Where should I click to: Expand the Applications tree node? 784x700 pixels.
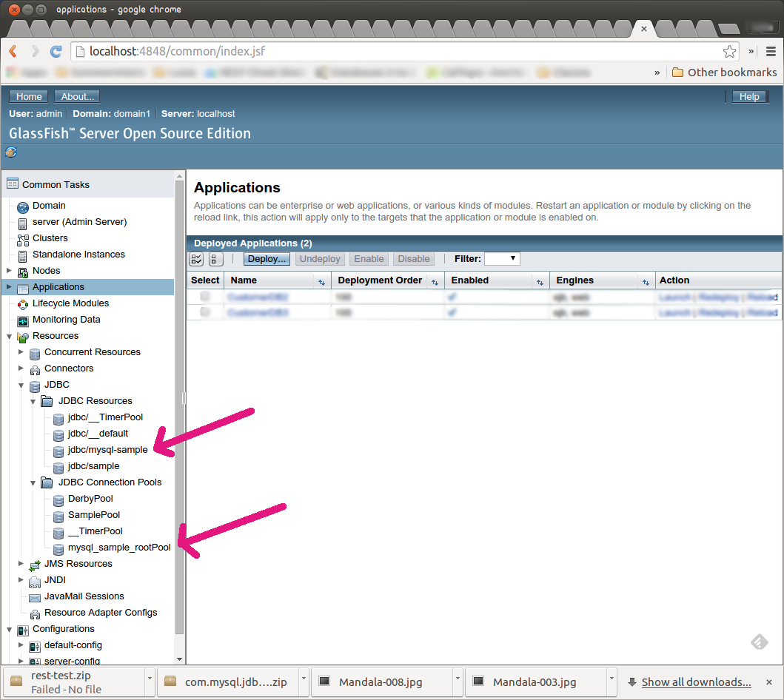click(x=9, y=287)
